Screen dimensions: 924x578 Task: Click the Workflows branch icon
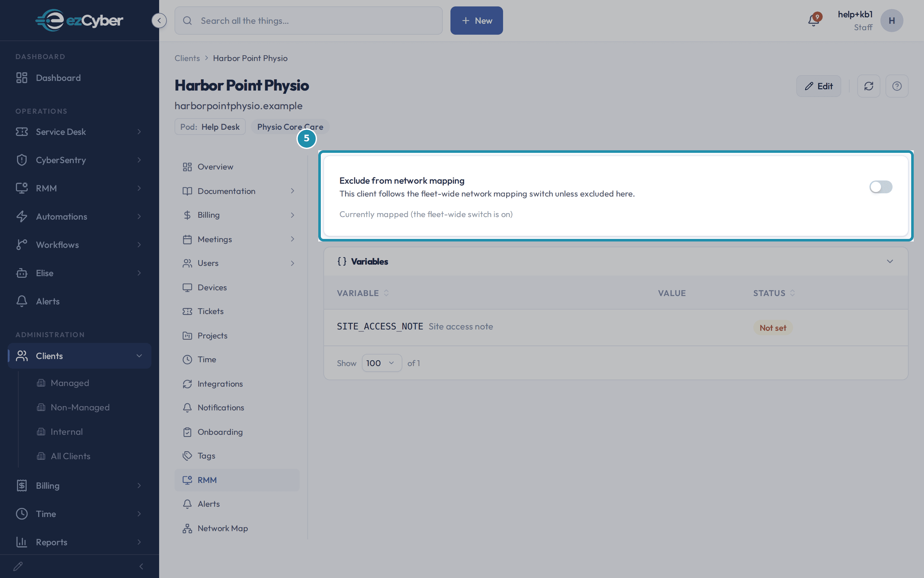tap(22, 245)
